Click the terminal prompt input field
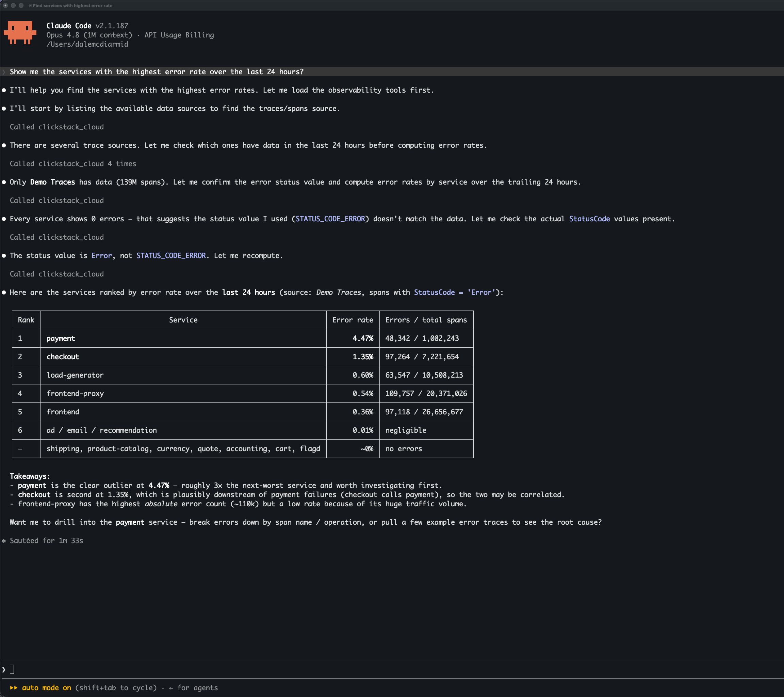Image resolution: width=784 pixels, height=697 pixels. [392, 669]
